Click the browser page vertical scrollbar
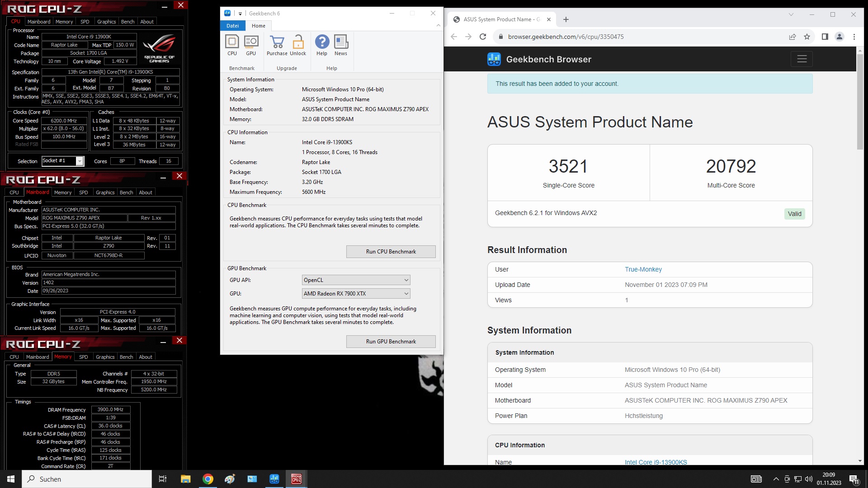868x488 pixels. coord(860,102)
